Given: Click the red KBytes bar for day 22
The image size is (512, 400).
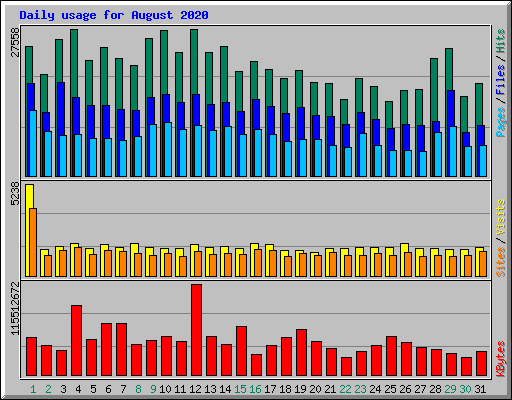Looking at the screenshot, I should pyautogui.click(x=346, y=367).
